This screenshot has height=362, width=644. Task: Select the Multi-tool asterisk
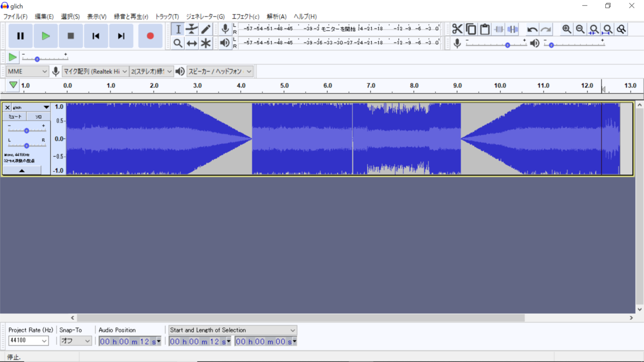click(206, 43)
